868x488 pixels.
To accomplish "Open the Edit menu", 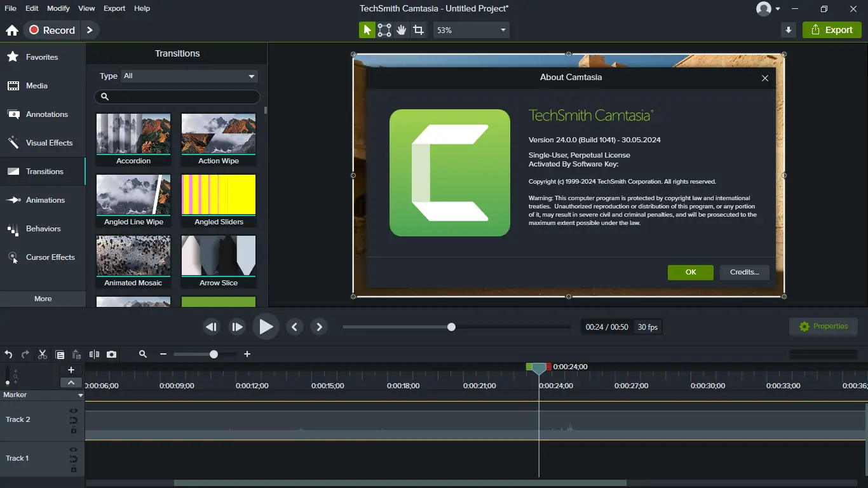I will (x=32, y=8).
